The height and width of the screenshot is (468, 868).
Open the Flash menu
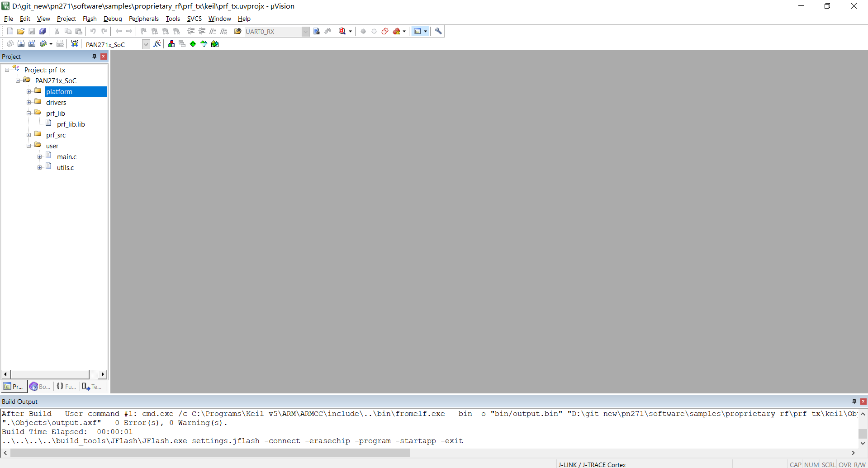(x=90, y=19)
